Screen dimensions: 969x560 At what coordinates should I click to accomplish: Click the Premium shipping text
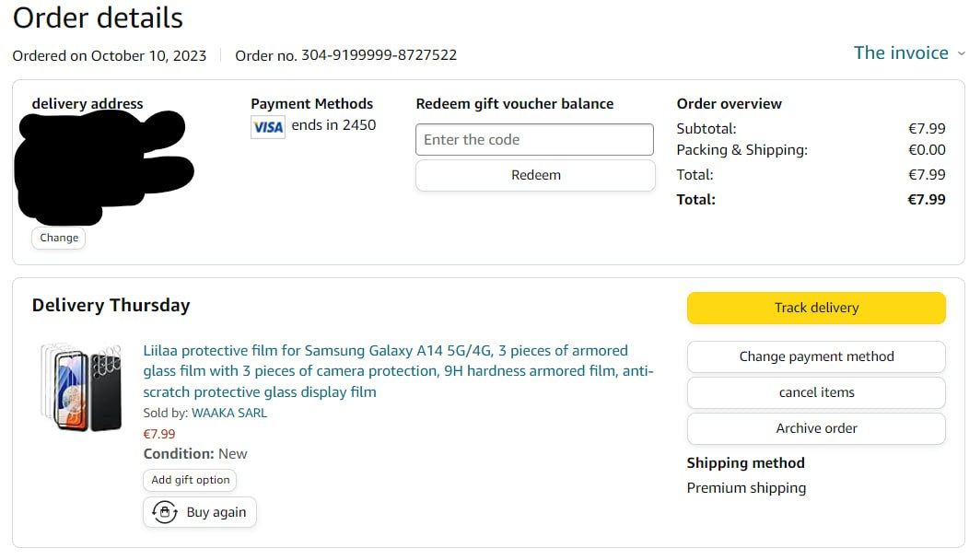(746, 488)
